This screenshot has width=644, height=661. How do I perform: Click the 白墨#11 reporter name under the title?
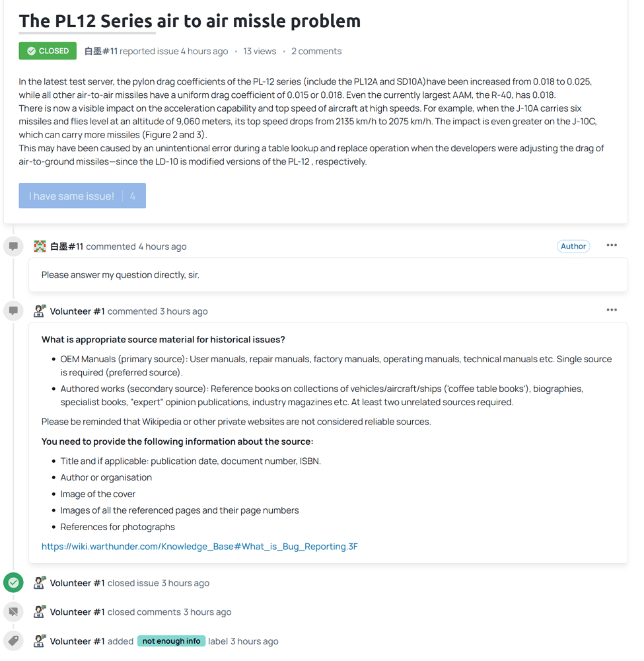pyautogui.click(x=101, y=52)
